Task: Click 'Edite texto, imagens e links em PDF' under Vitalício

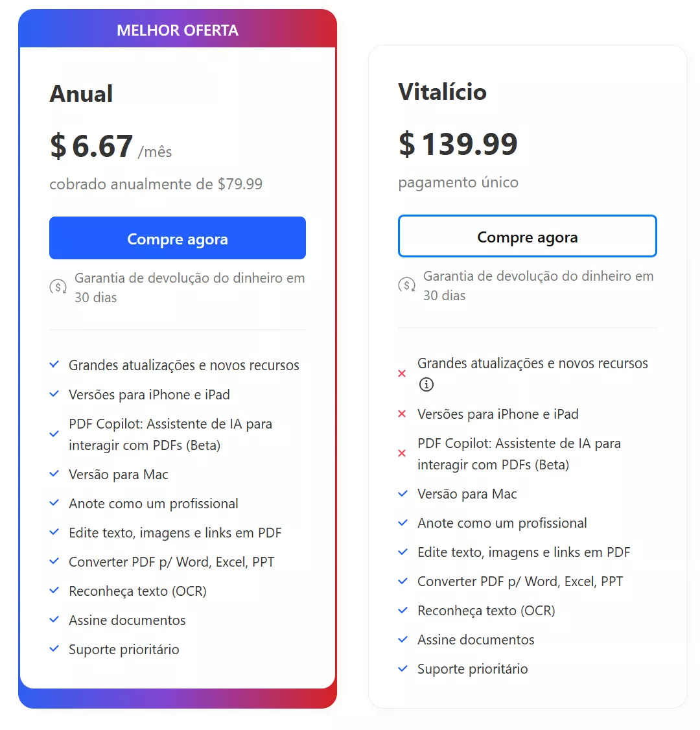Action: (523, 552)
